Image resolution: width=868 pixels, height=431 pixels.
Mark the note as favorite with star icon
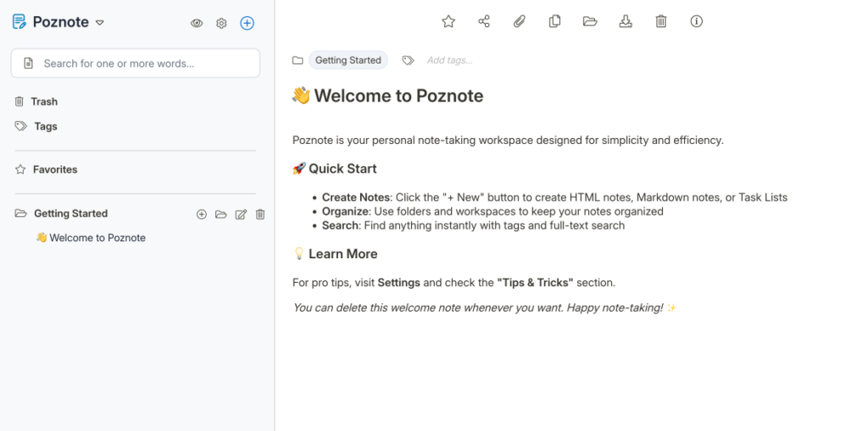pos(448,22)
